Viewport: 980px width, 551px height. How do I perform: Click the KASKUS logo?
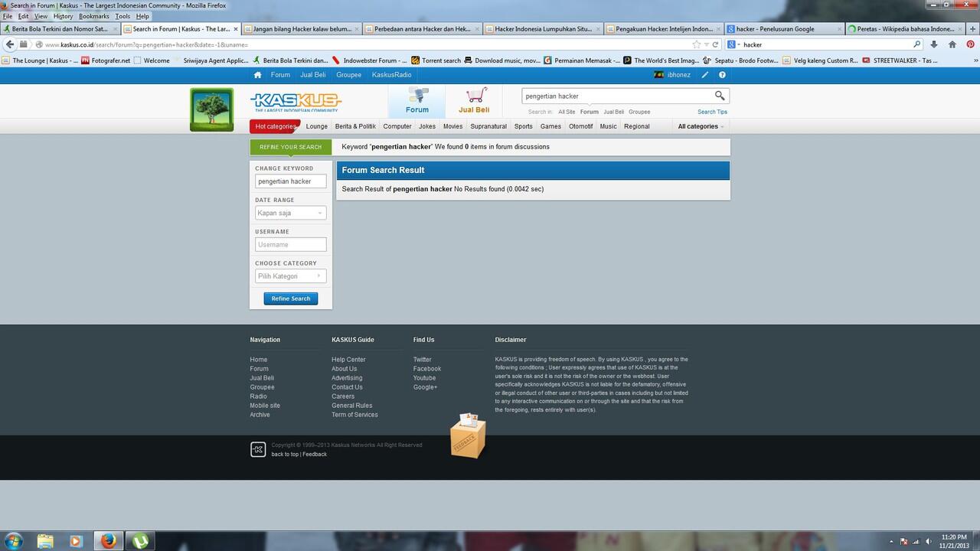(296, 101)
